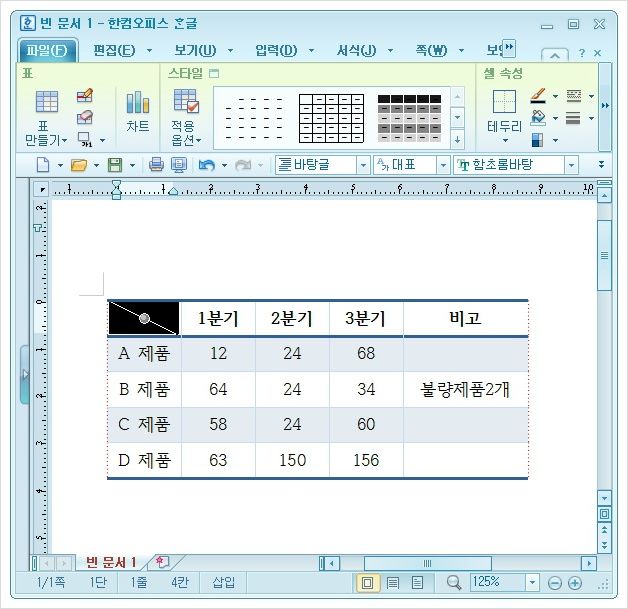Screen dimensions: 628x609
Task: Open the 편집(E) menu dropdown arrow
Action: (x=149, y=50)
